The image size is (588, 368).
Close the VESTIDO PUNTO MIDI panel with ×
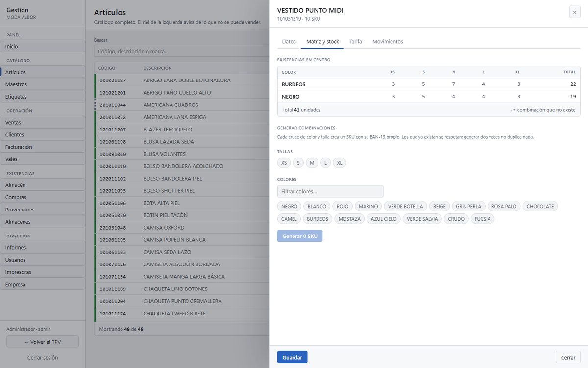click(x=575, y=12)
